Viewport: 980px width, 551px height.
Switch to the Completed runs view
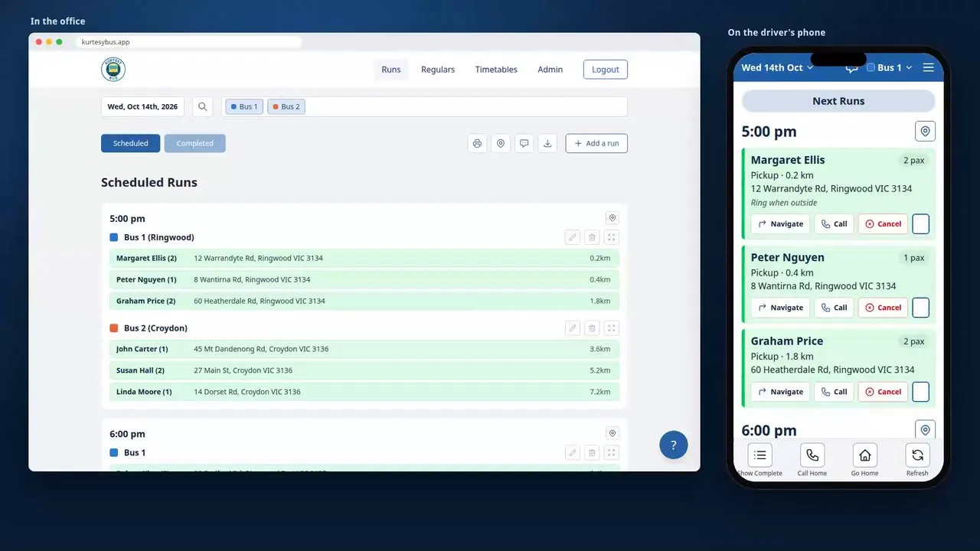(x=195, y=143)
